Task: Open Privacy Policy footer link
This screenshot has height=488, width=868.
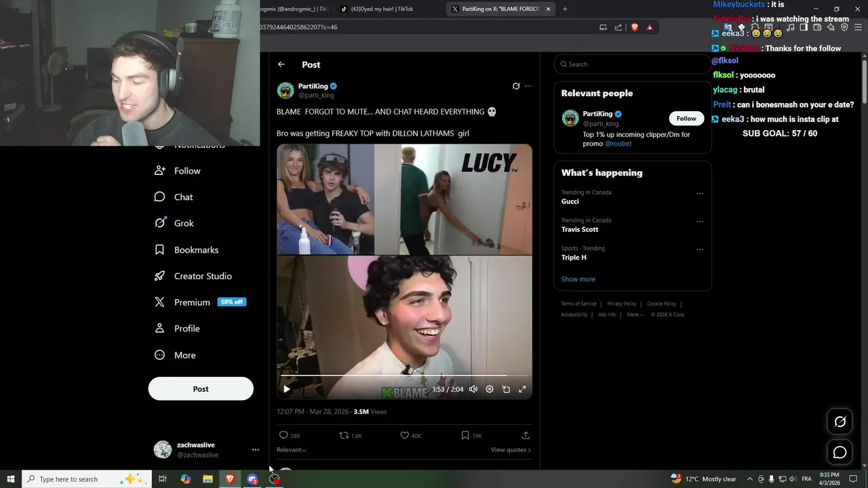Action: 622,304
